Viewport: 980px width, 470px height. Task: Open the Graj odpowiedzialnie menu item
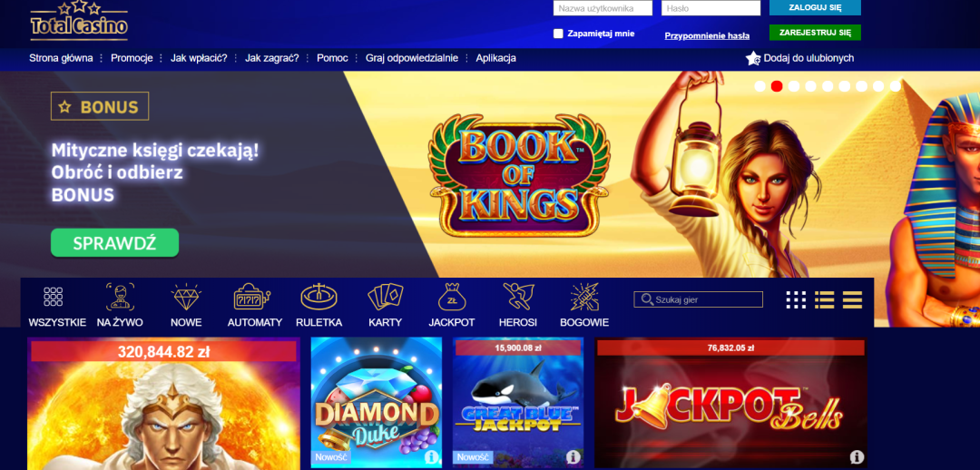pyautogui.click(x=412, y=58)
